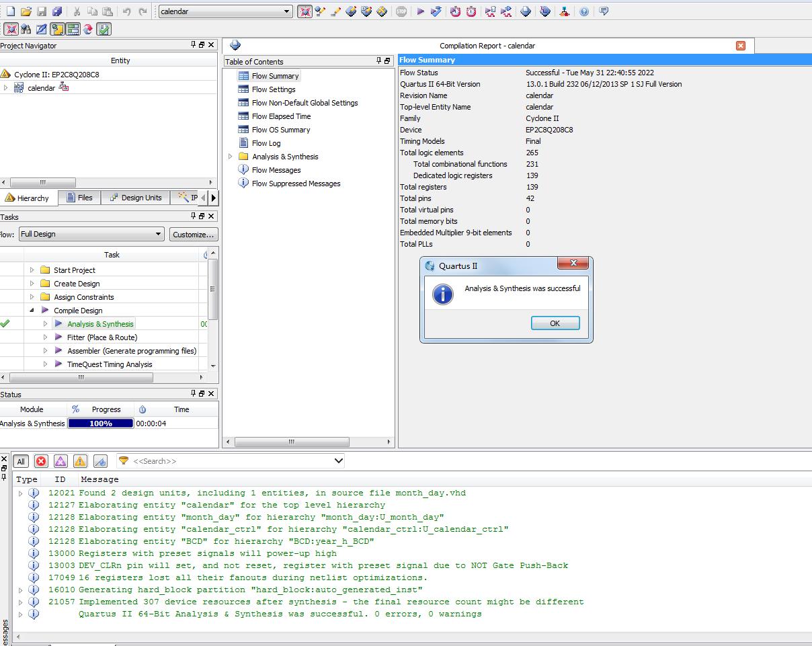Viewport: 812px width, 646px height.
Task: Click the Analysis & Synthesis 100% progress bar
Action: point(100,423)
